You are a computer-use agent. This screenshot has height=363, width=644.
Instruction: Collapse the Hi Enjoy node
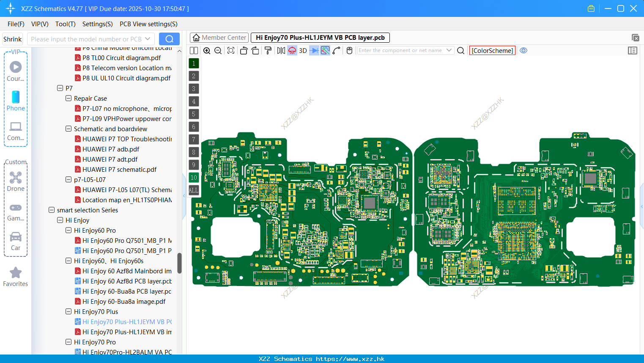(60, 220)
